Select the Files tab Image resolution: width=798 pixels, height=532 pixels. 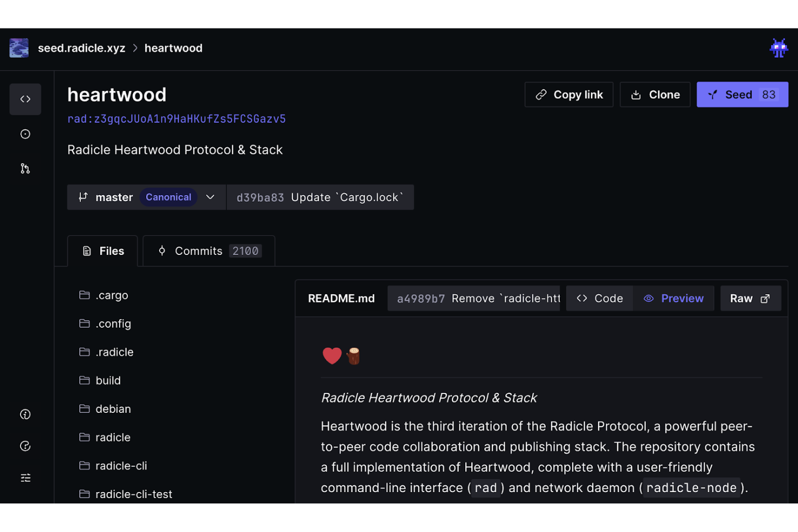[102, 251]
